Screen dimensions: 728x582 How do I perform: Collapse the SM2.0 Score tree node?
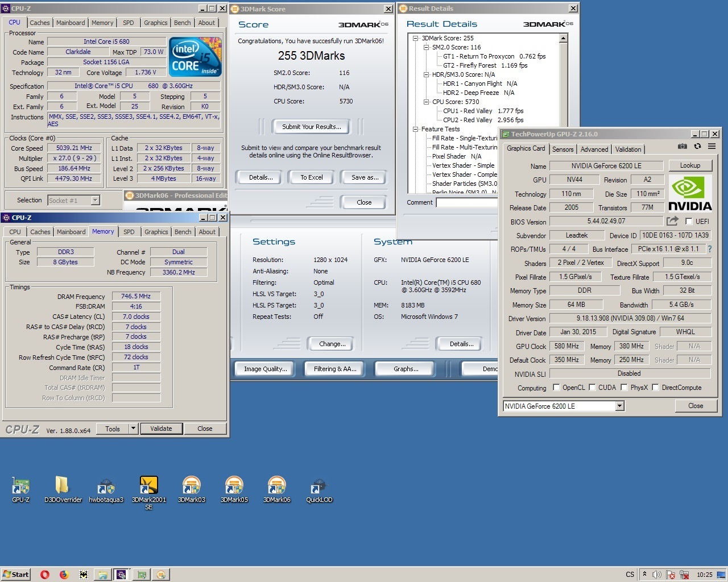[x=426, y=47]
